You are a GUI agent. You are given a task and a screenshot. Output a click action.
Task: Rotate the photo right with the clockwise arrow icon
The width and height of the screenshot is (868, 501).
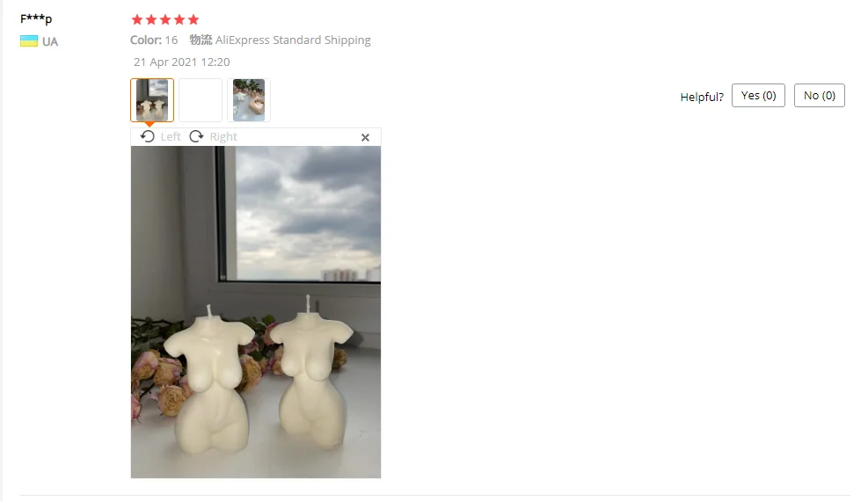click(x=196, y=136)
